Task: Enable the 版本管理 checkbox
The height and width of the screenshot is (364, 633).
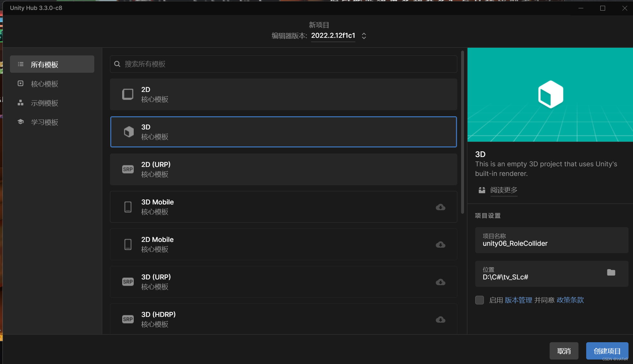Action: (x=479, y=300)
